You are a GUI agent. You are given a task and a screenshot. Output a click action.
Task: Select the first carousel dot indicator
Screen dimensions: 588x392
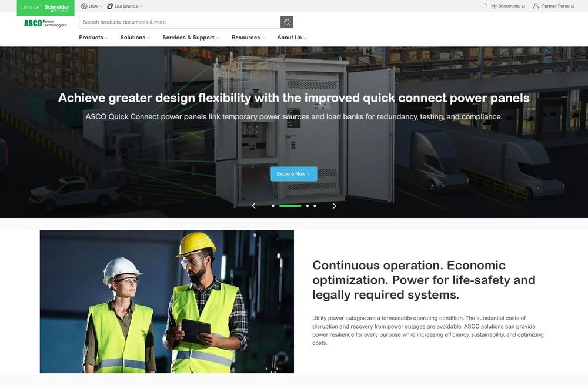tap(273, 206)
